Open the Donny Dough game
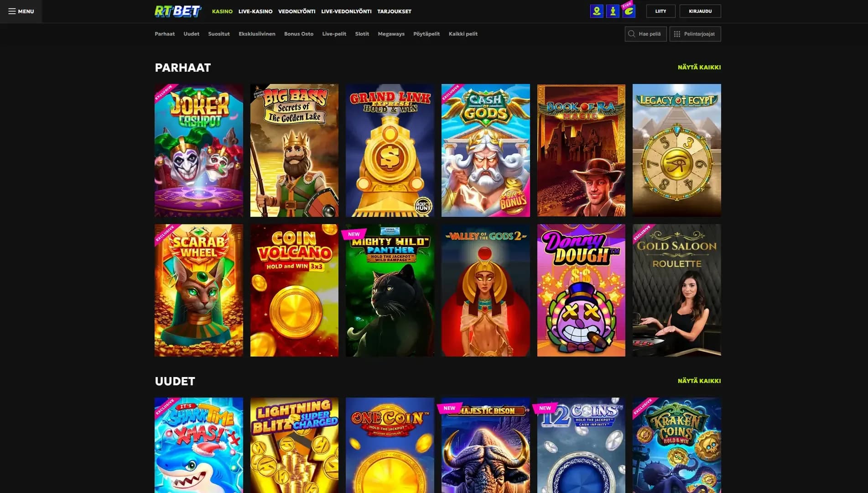 (x=581, y=290)
